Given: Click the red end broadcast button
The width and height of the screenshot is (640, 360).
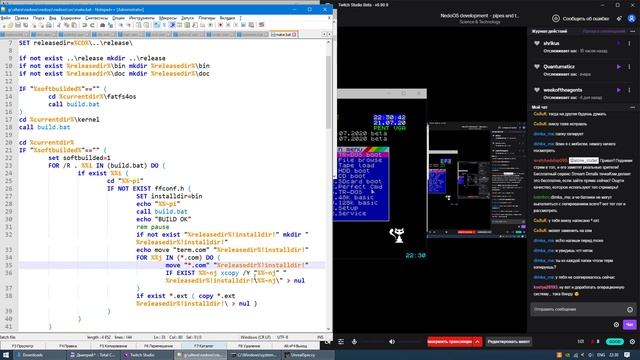Looking at the screenshot, I should [450, 342].
